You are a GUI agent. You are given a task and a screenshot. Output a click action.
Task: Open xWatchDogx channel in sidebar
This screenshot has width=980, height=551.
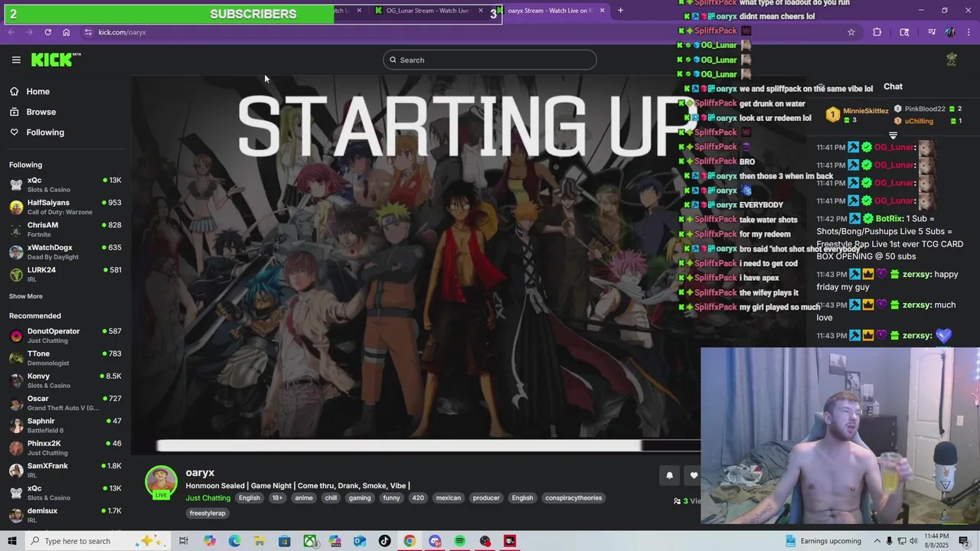coord(65,252)
